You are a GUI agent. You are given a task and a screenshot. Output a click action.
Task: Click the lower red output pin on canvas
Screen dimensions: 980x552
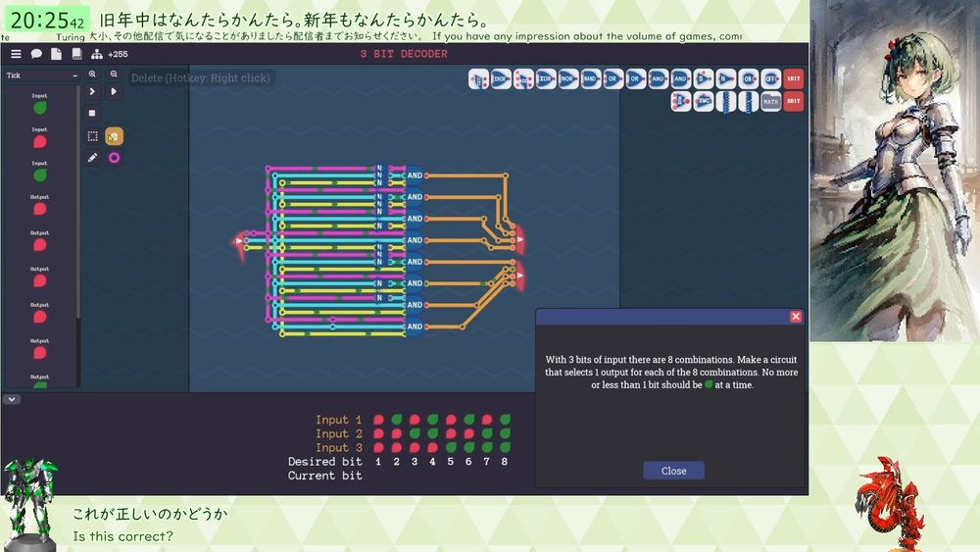coord(518,276)
